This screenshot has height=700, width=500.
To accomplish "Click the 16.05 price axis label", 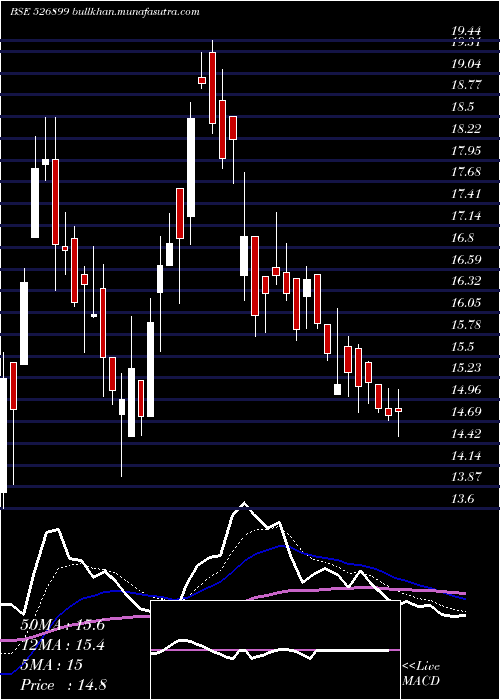I will 466,303.
